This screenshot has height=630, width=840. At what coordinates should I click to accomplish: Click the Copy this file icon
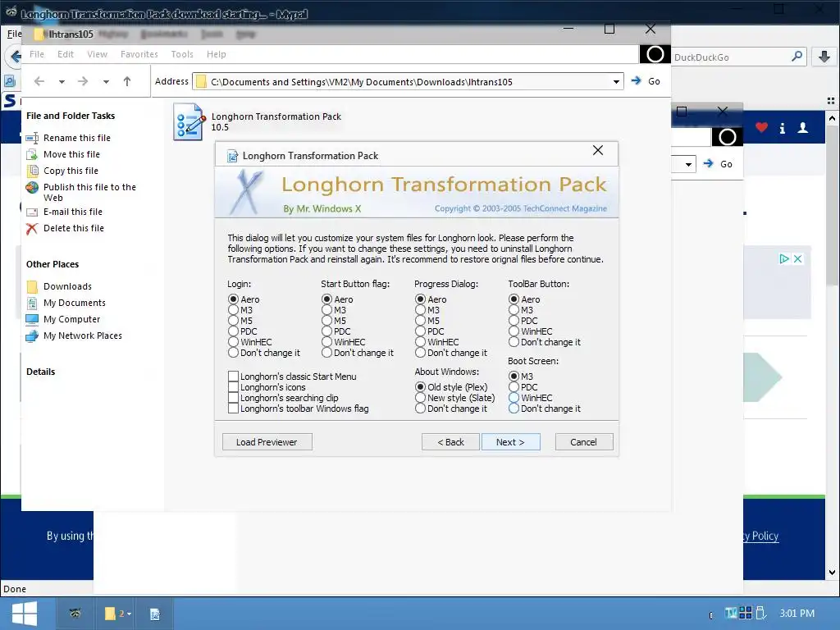[32, 171]
